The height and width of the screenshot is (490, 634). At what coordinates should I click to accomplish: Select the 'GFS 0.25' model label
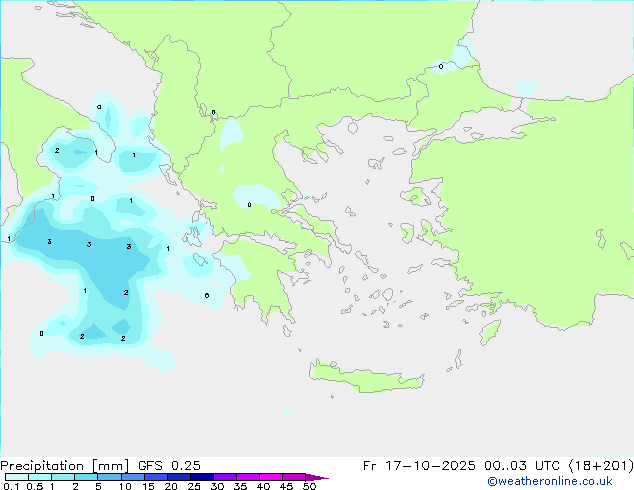169,466
